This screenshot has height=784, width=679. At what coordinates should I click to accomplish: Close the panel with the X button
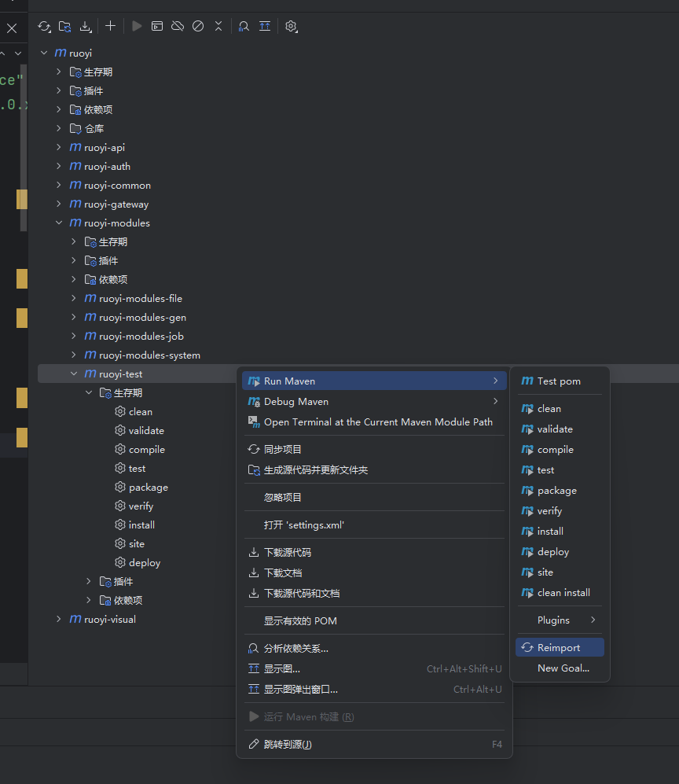click(x=12, y=28)
